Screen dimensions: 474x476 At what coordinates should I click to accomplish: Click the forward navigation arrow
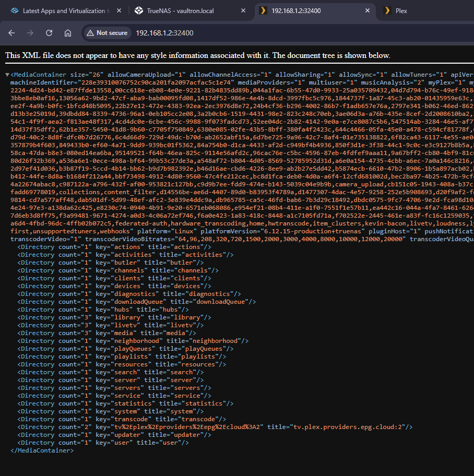[x=30, y=33]
